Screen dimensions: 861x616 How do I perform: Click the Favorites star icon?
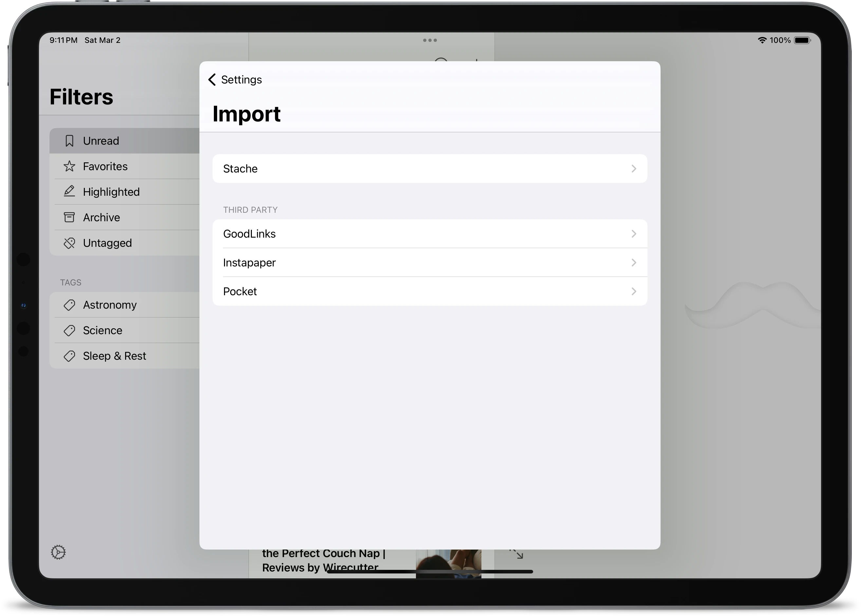pos(69,166)
